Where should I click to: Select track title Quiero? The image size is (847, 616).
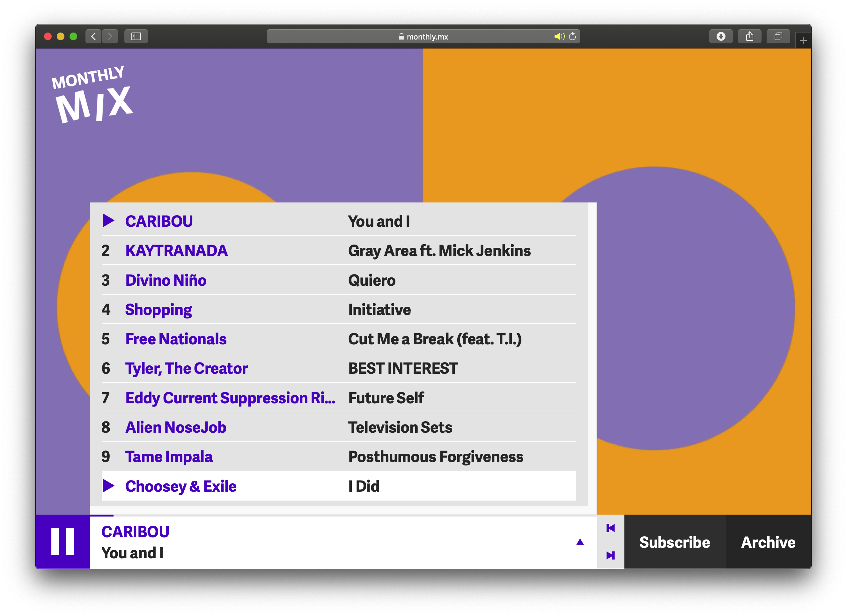[x=372, y=280]
